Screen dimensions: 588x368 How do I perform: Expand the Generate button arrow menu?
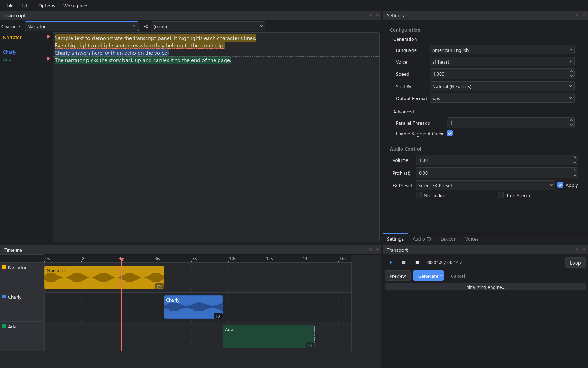pos(441,276)
